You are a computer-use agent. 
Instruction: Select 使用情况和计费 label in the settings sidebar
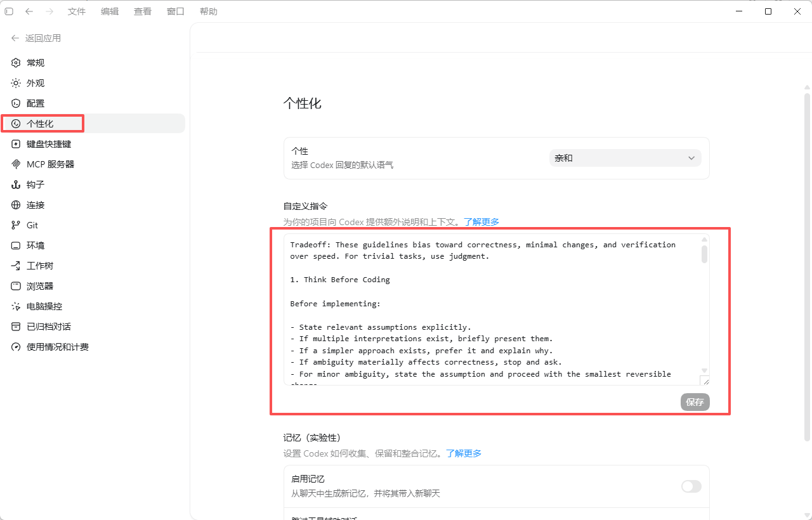(58, 347)
